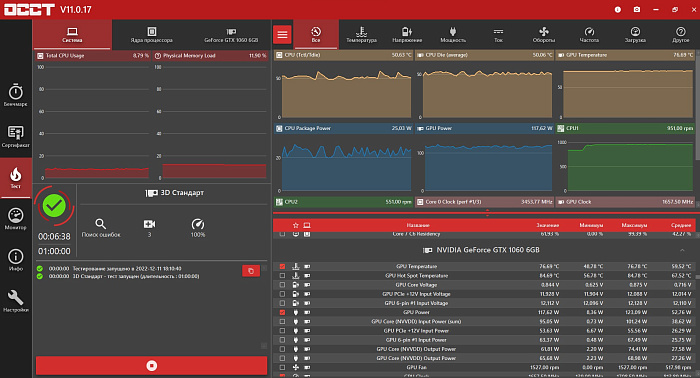
Task: Check the GPU Hot Spot Temperature checkbox
Action: [282, 276]
